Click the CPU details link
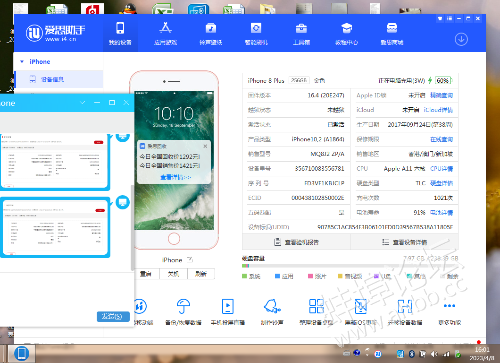500x363 pixels. [441, 169]
